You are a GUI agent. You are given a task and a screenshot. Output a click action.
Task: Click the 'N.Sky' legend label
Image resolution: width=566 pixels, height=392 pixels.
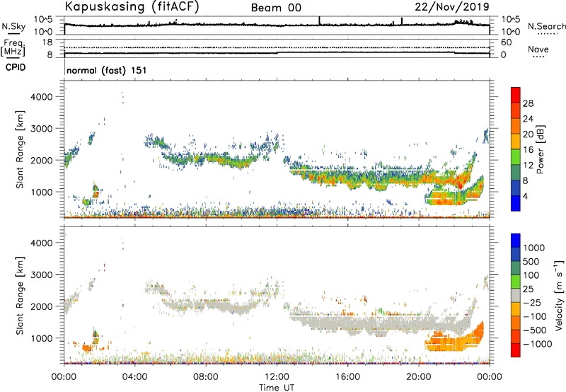[13, 26]
